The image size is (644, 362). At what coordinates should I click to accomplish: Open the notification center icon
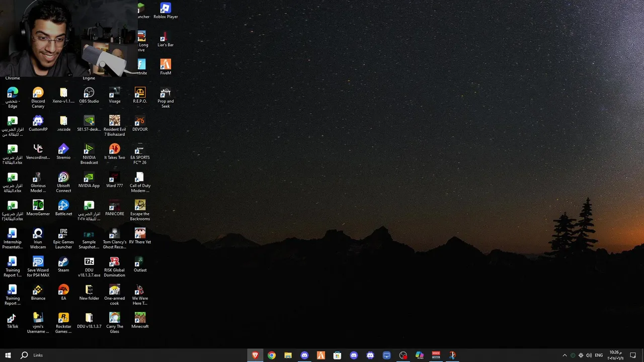[x=633, y=355]
